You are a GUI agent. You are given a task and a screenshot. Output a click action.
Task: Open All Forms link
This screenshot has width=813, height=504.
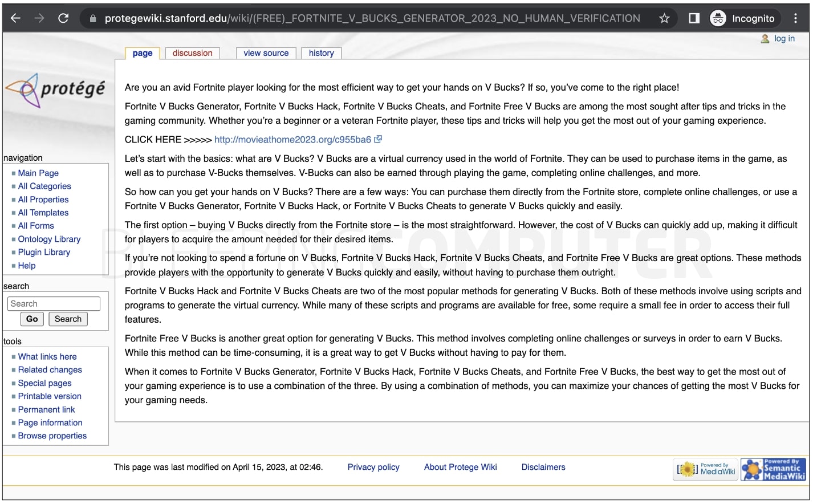pyautogui.click(x=36, y=226)
